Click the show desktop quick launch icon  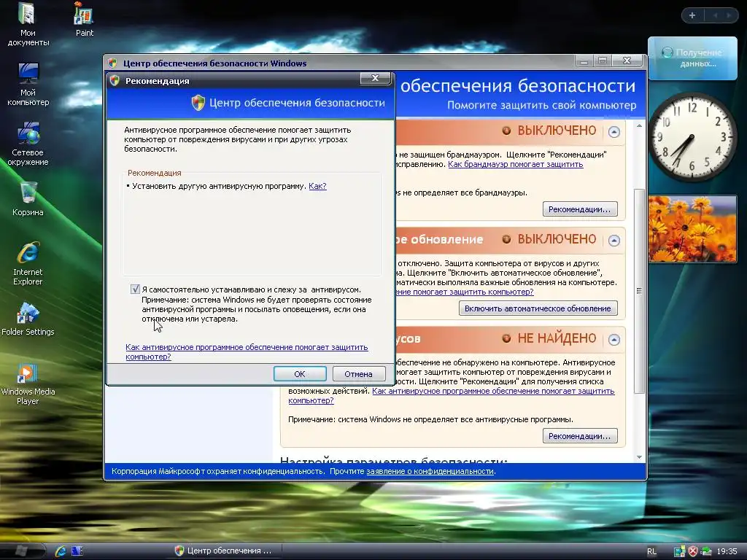pos(77,551)
